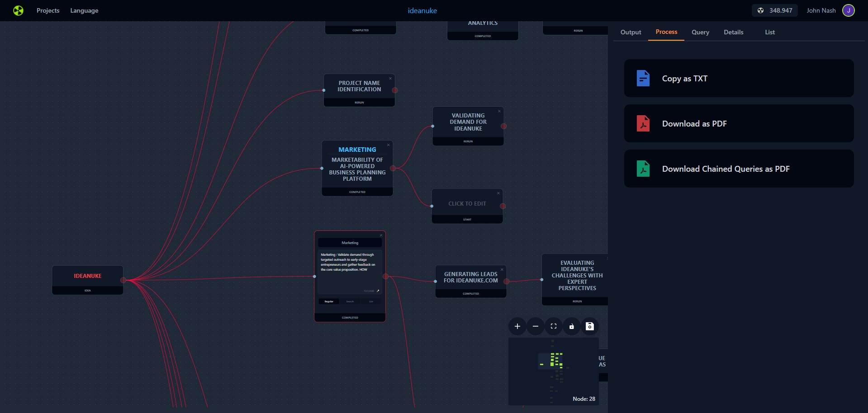Viewport: 868px width, 413px height.
Task: Click the red PDF file icon
Action: pyautogui.click(x=643, y=123)
